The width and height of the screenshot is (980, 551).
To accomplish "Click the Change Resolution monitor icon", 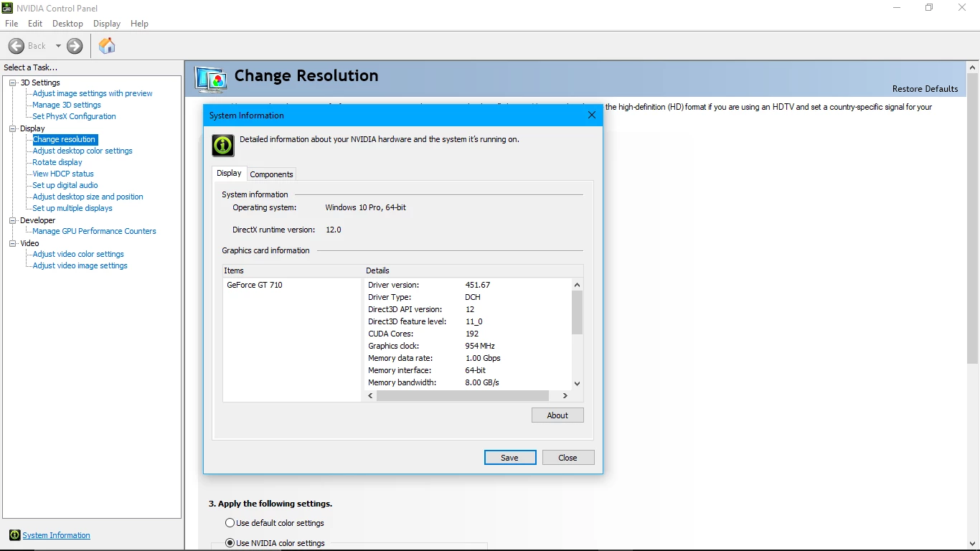I will click(x=211, y=80).
